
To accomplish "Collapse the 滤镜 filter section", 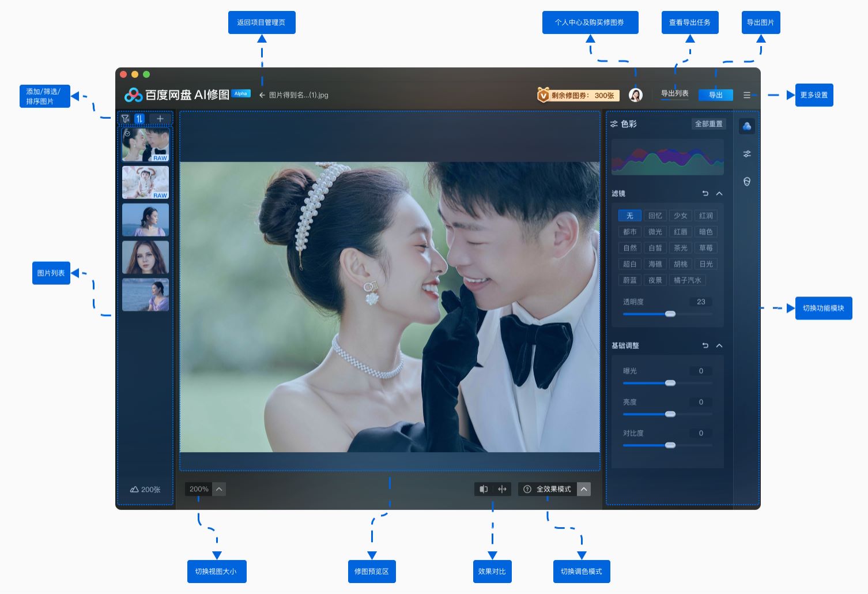I will click(x=719, y=194).
